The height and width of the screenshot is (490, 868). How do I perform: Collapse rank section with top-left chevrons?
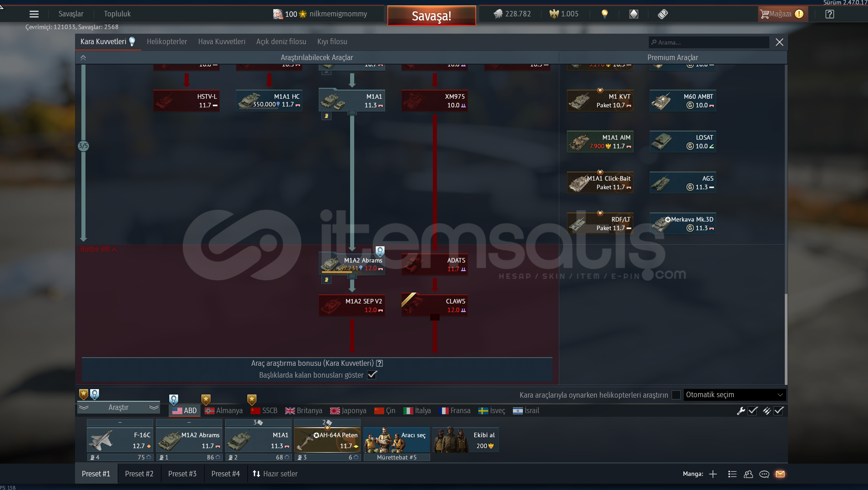tap(83, 58)
